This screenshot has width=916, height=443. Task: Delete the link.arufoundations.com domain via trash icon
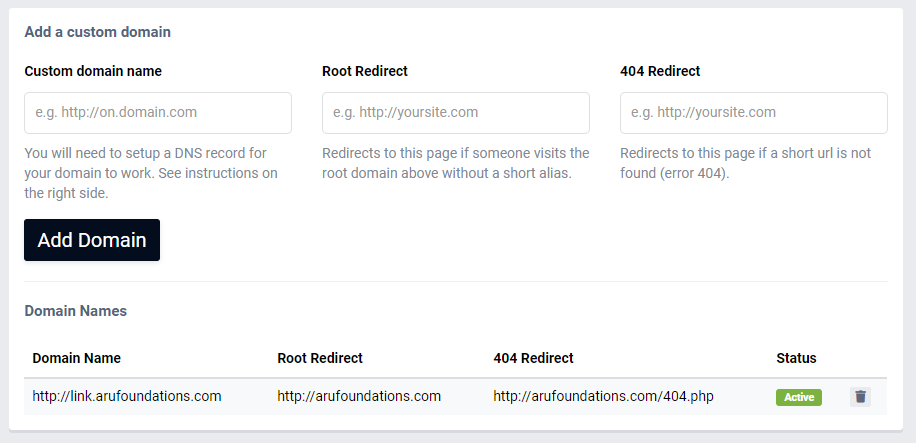[860, 397]
